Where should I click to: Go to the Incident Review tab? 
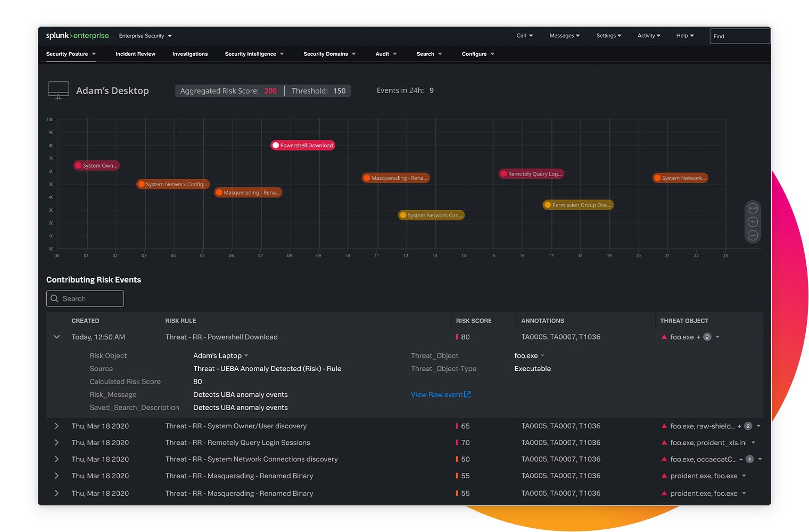coord(135,54)
